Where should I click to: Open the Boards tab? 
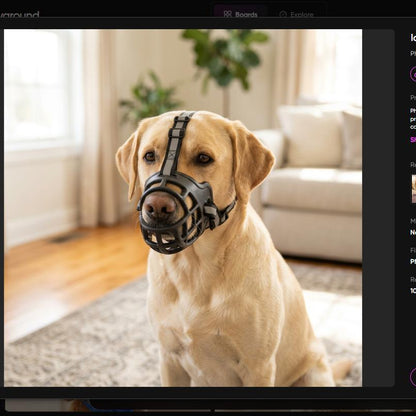[240, 14]
